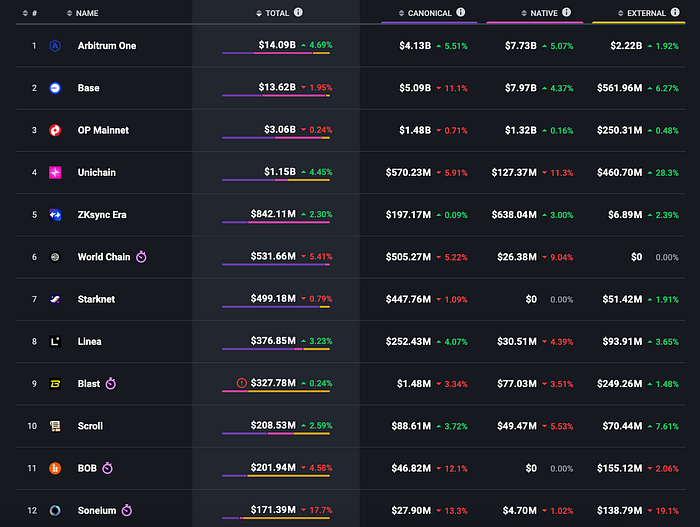Sort table by NAME column
The width and height of the screenshot is (700, 527).
click(83, 13)
